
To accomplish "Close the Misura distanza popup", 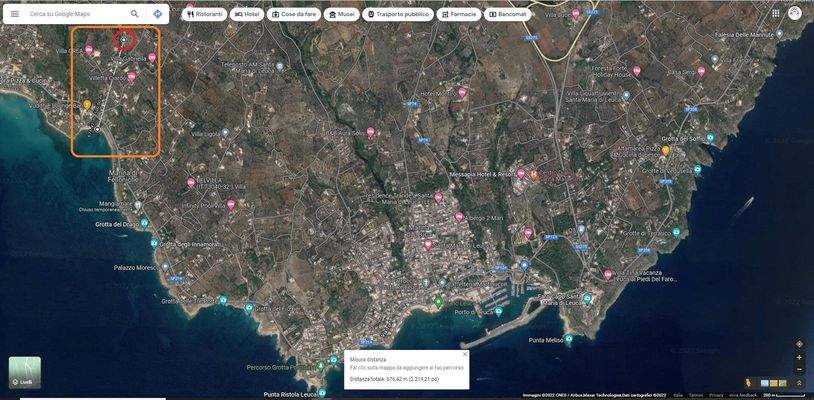I will coord(464,354).
